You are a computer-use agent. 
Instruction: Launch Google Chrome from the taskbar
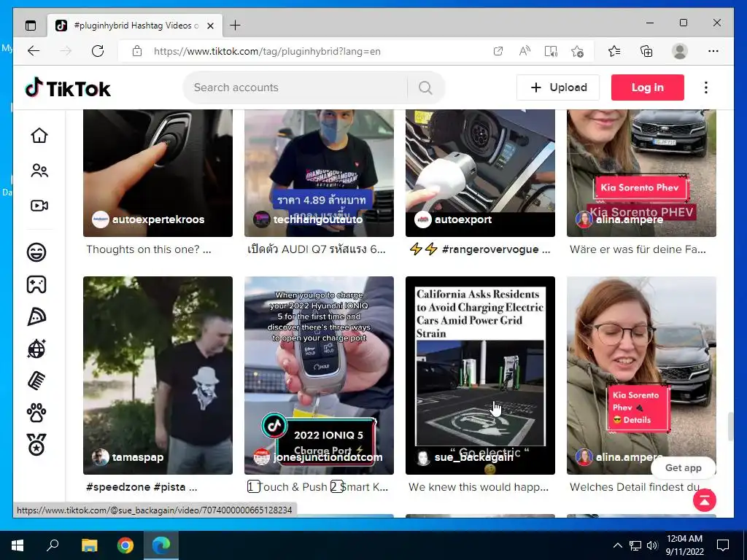(x=125, y=545)
